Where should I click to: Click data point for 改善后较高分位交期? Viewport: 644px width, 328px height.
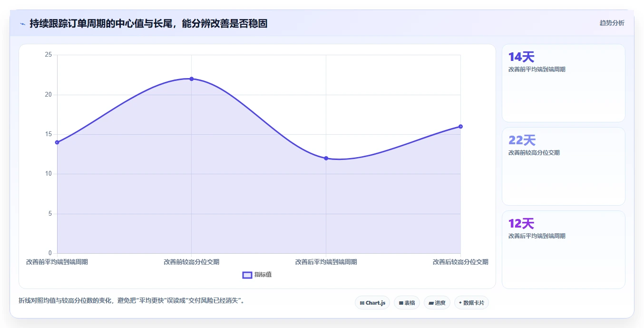coord(460,127)
